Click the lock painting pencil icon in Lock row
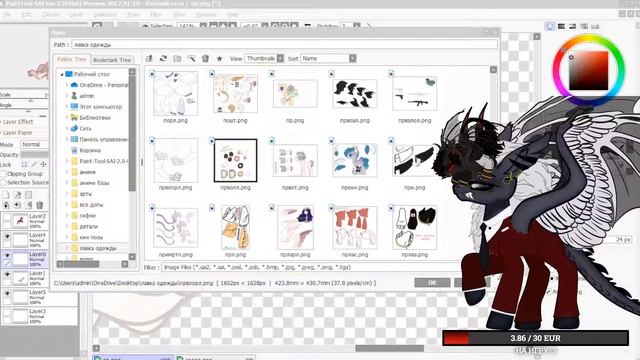Viewport: 640px width, 360px height. click(x=34, y=164)
